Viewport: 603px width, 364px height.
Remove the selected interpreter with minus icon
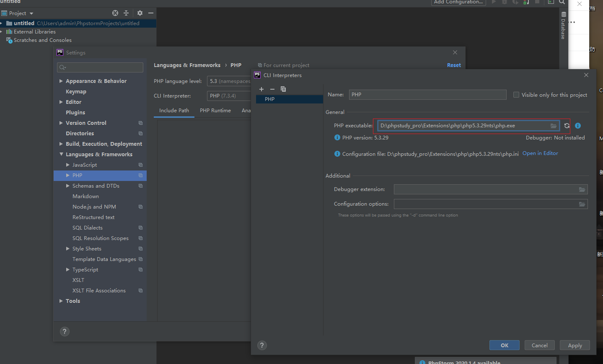272,89
